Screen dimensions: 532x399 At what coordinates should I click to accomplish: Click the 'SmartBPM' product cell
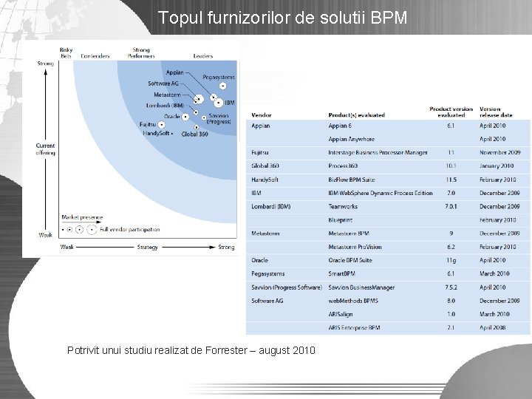pos(341,274)
